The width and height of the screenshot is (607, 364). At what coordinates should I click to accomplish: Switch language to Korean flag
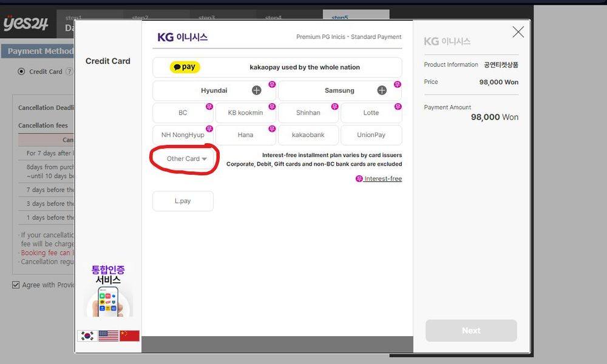click(87, 335)
